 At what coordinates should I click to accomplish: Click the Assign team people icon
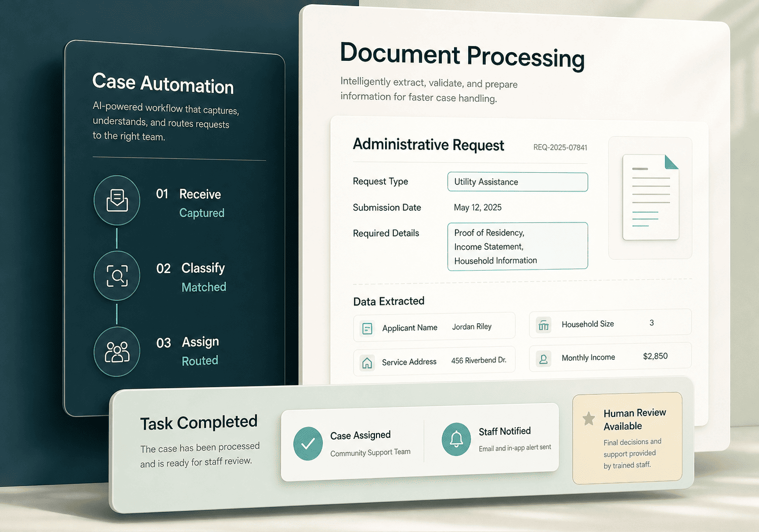(117, 352)
